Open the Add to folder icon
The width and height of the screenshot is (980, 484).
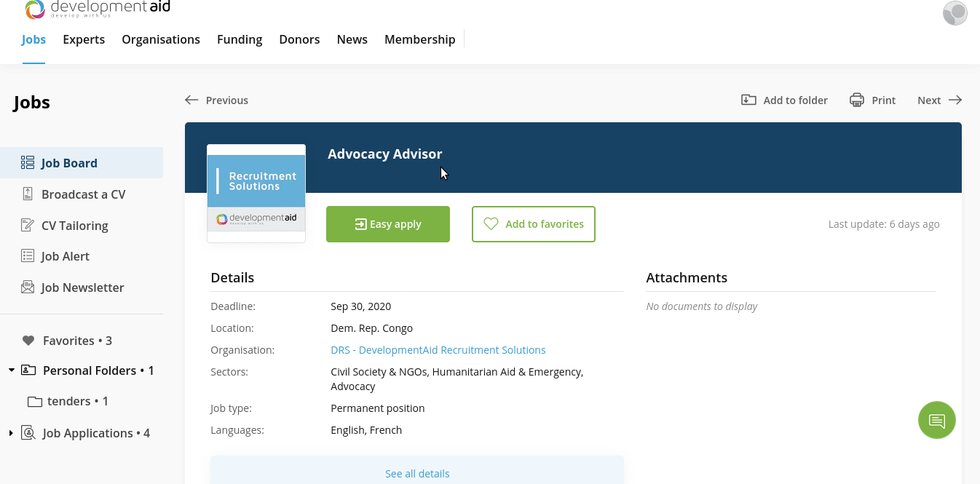click(748, 100)
